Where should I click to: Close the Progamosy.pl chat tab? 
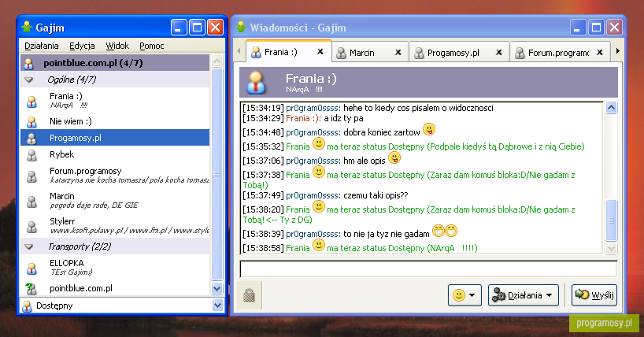coord(499,52)
